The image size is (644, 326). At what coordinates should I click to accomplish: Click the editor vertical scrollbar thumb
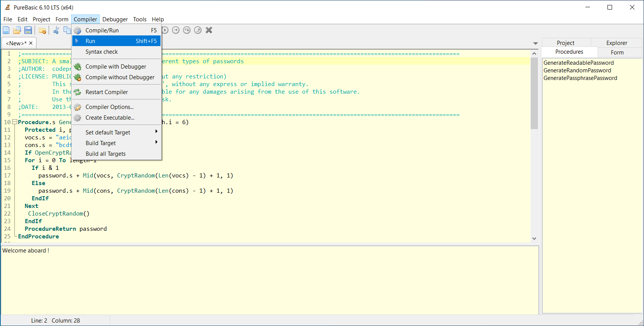point(534,93)
